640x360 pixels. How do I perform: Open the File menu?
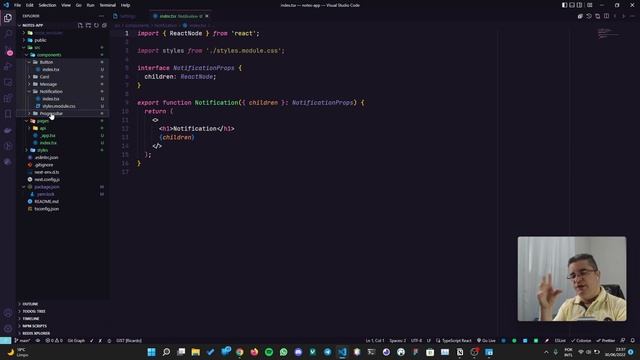click(x=18, y=5)
